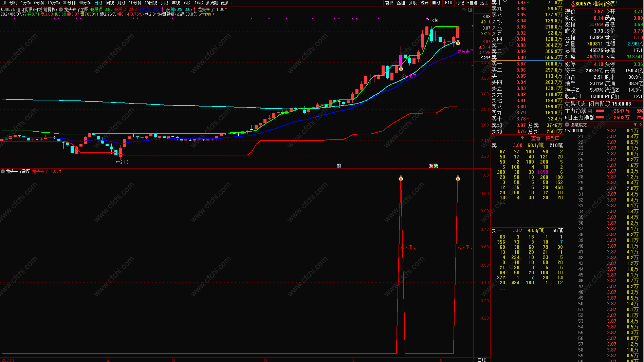Click the left money bag peak in sub-chart
Screen dimensions: 644x362
point(401,178)
